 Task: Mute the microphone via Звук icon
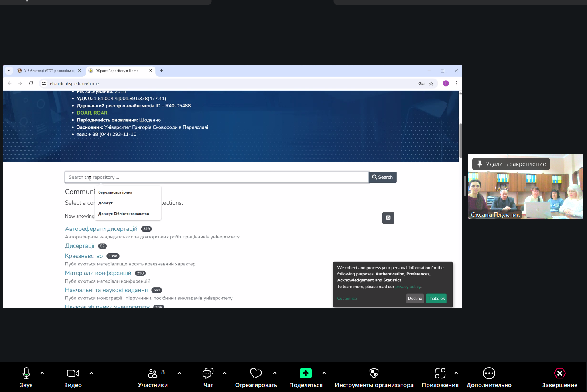pyautogui.click(x=26, y=374)
